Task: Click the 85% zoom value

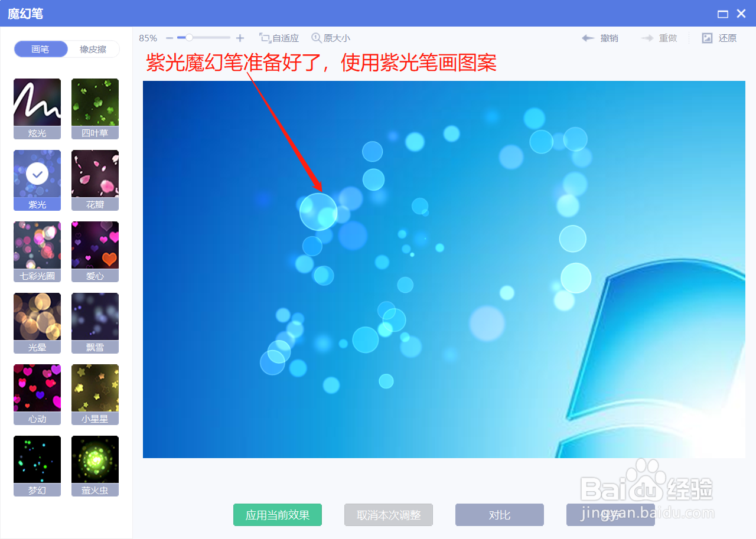Action: pos(148,38)
